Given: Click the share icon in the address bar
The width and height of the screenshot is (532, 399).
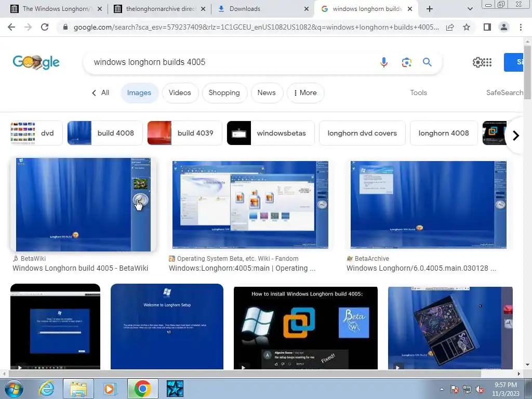Looking at the screenshot, I should pos(450,27).
